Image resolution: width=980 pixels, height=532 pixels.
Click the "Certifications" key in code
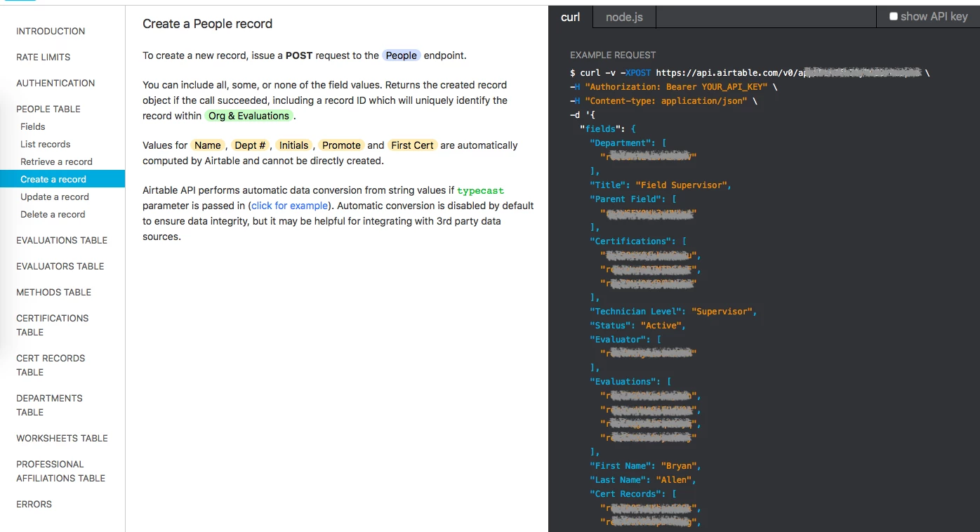[630, 241]
